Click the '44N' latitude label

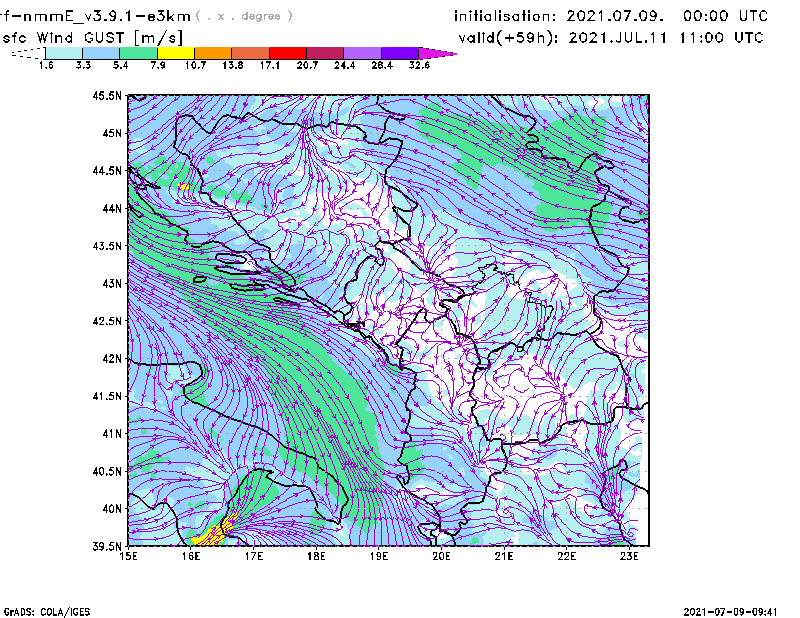[112, 208]
